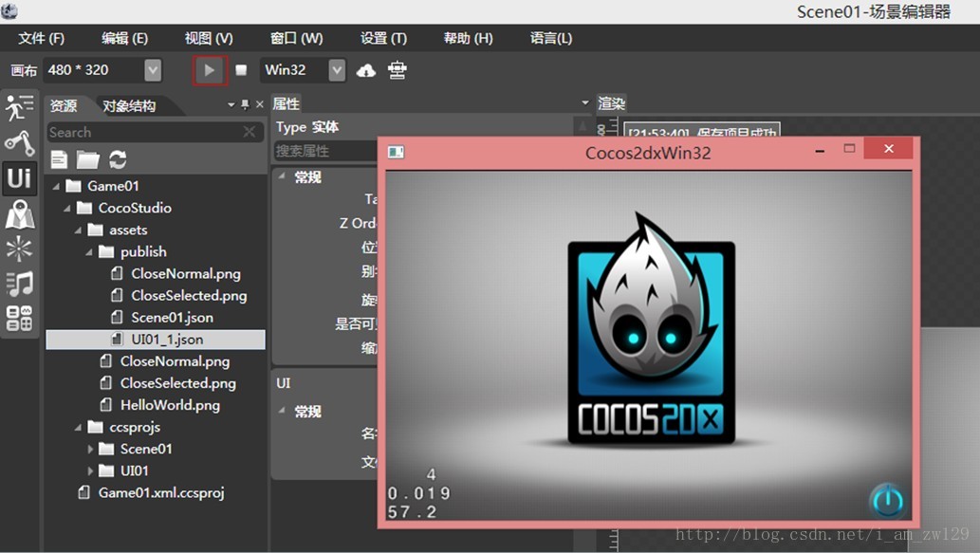The width and height of the screenshot is (980, 553).
Task: Click the Cocos2d-x logo image
Action: click(x=651, y=329)
